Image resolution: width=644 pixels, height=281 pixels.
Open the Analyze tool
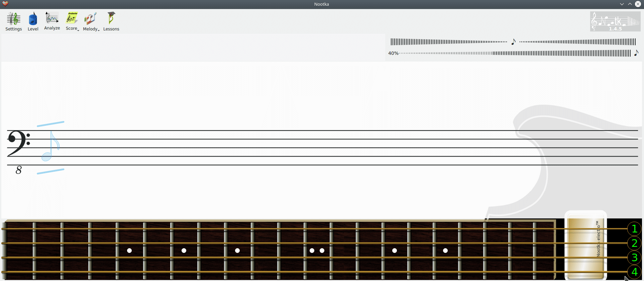(x=52, y=22)
